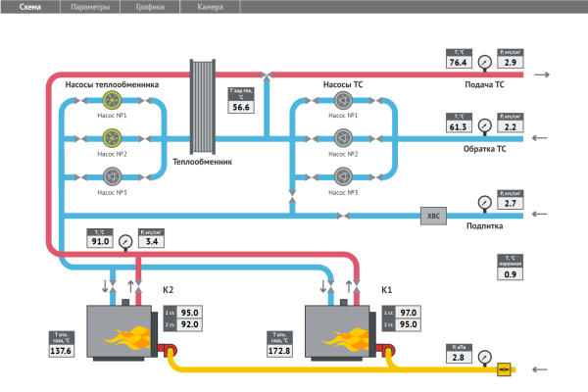Click the yellow gas line valve
The image size is (588, 392).
[505, 369]
